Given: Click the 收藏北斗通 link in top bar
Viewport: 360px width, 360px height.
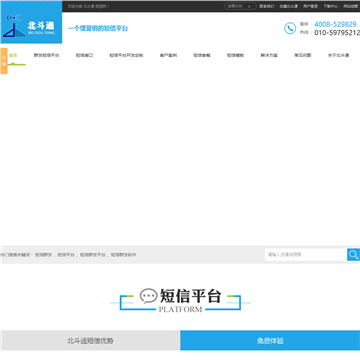Looking at the screenshot, I should [288, 6].
